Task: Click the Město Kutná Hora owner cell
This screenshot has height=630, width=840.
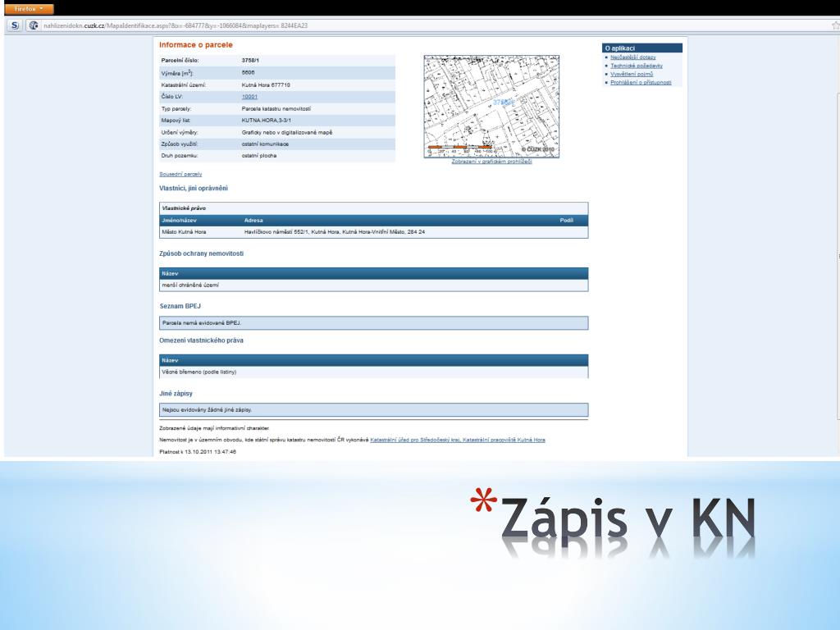Action: pos(184,232)
